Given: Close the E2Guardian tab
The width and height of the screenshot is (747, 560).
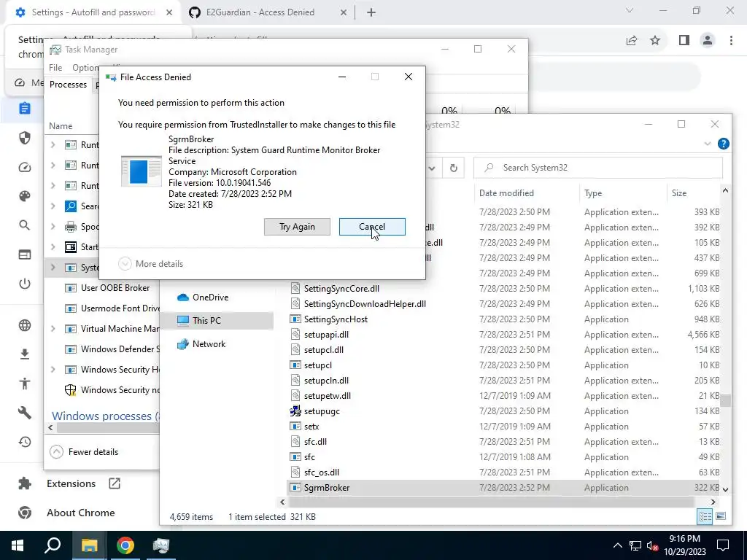Looking at the screenshot, I should (344, 12).
